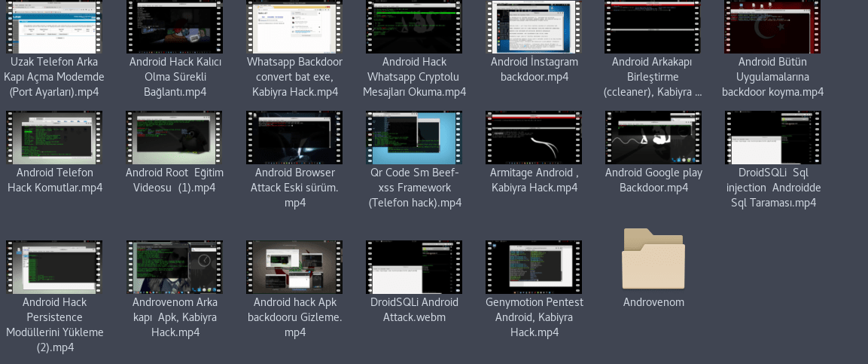The width and height of the screenshot is (868, 364).
Task: Click filename 'Android Hack Kalıcı Olma Sürekli Bağlantı.mp4'
Action: click(175, 77)
